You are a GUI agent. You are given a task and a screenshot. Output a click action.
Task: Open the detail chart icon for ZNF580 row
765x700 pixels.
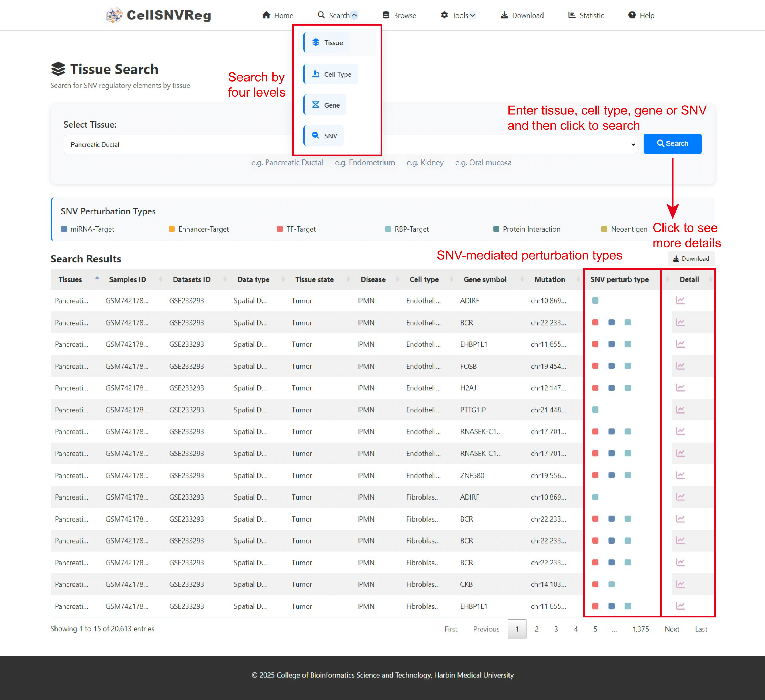(680, 475)
